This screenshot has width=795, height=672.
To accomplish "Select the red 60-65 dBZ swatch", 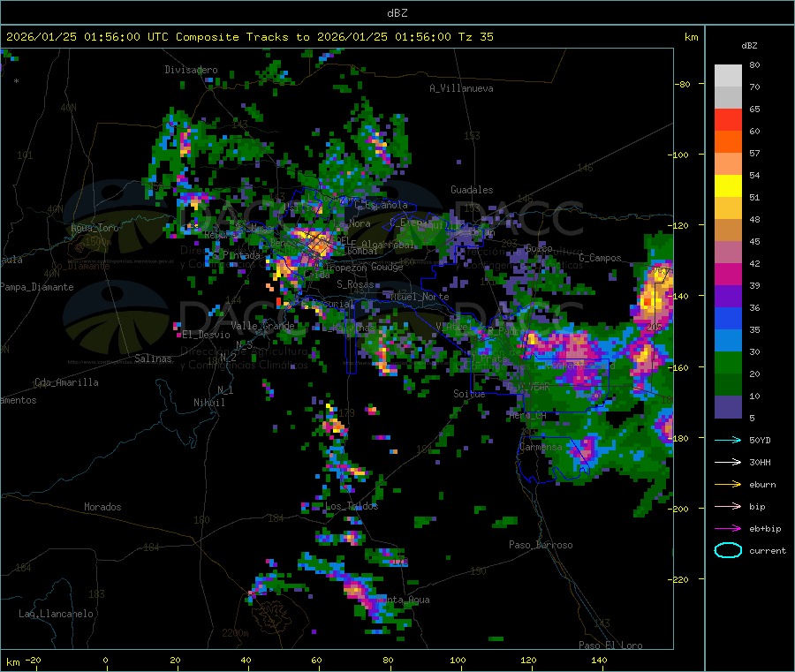I will pos(728,119).
